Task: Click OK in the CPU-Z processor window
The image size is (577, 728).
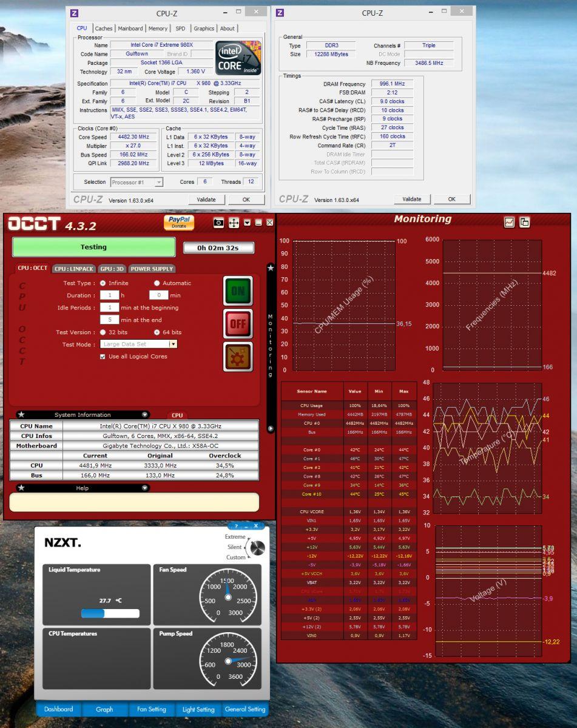Action: click(x=246, y=200)
